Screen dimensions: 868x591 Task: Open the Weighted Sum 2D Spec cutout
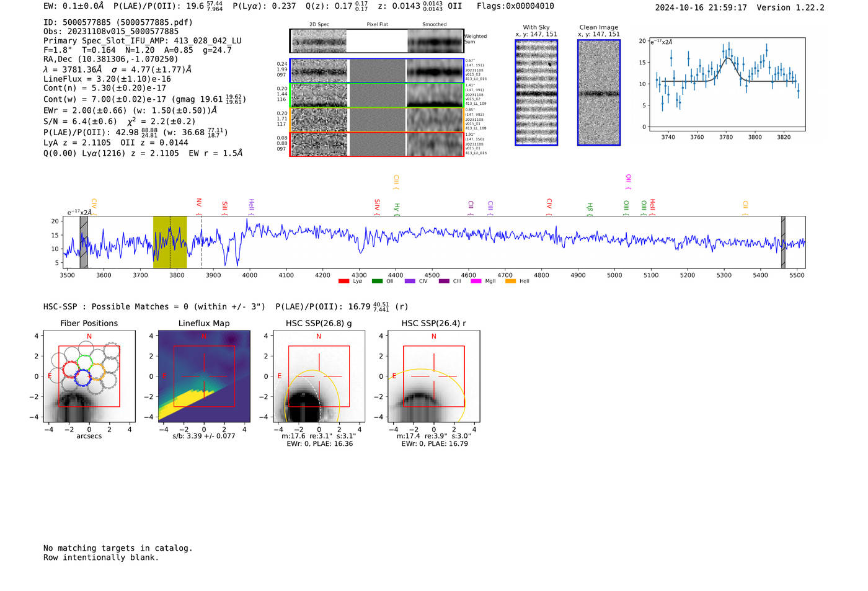click(319, 41)
